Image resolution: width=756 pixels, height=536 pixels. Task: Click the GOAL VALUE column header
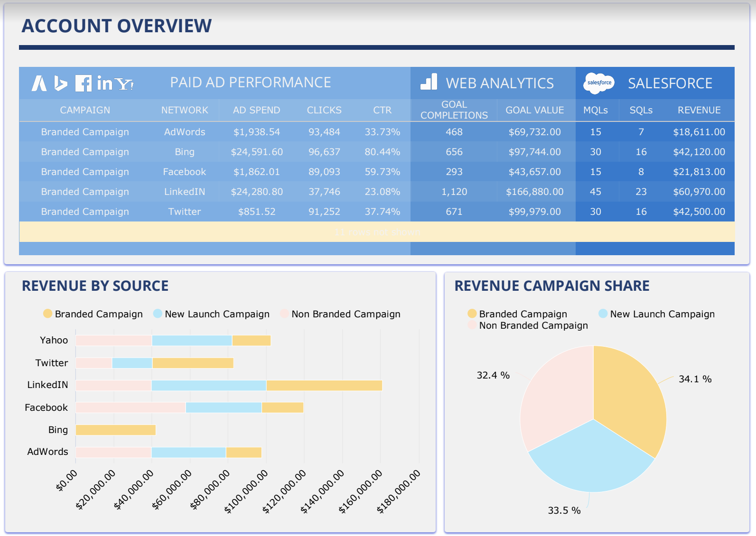tap(534, 110)
